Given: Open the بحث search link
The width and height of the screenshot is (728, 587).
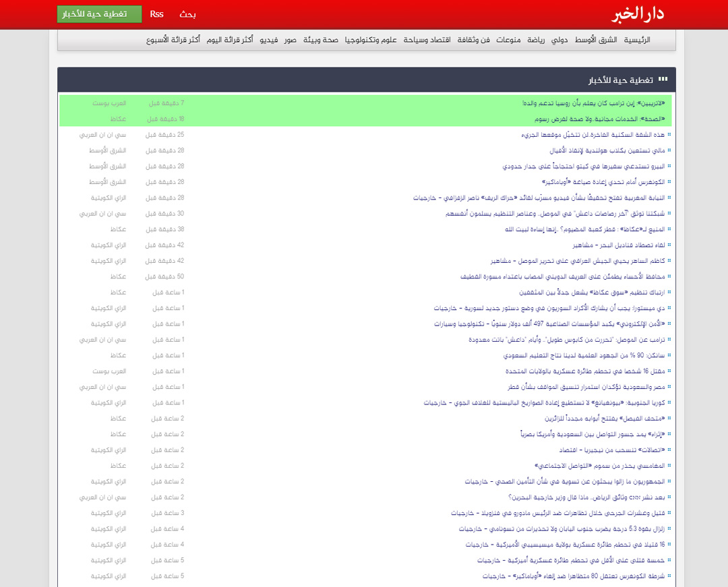Looking at the screenshot, I should pyautogui.click(x=188, y=14).
